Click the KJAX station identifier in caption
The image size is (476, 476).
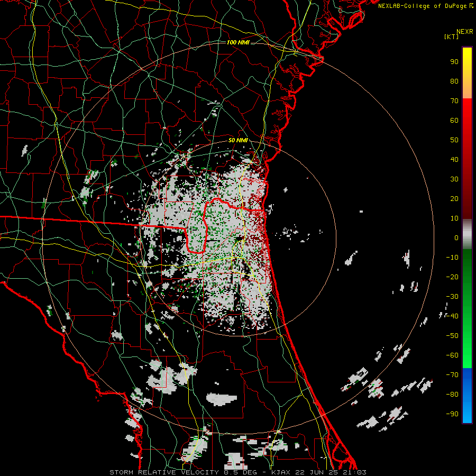[280, 472]
